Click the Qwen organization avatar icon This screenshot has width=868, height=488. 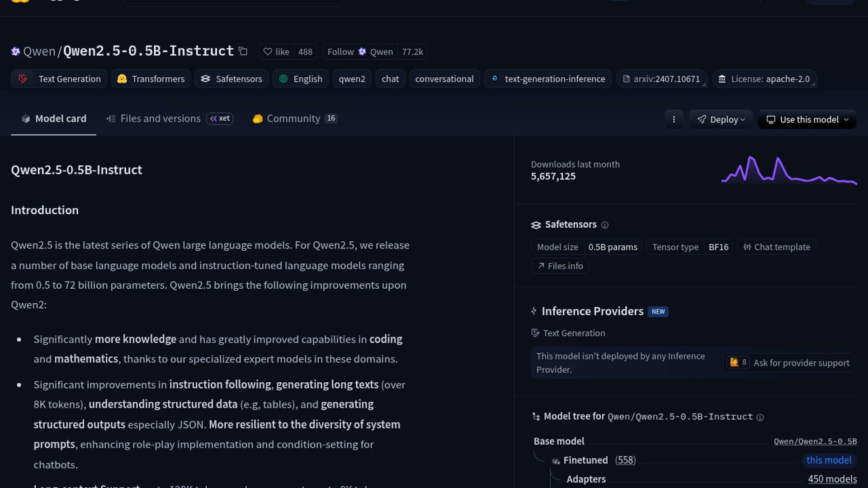[15, 52]
